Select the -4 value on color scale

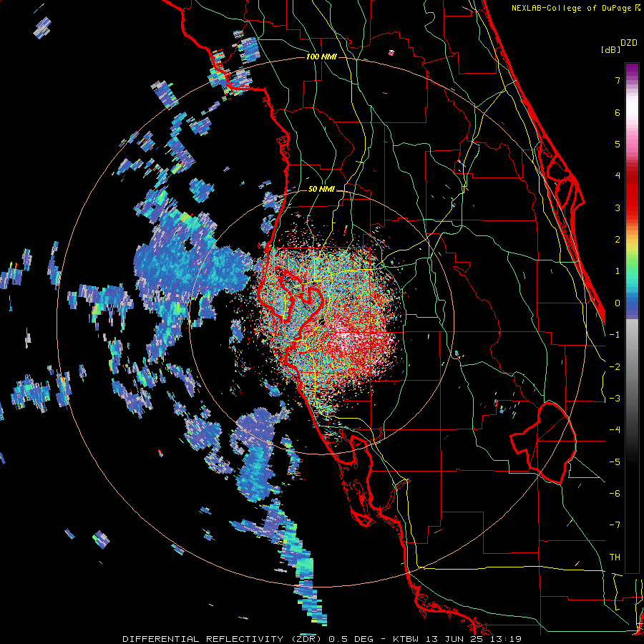click(x=615, y=430)
